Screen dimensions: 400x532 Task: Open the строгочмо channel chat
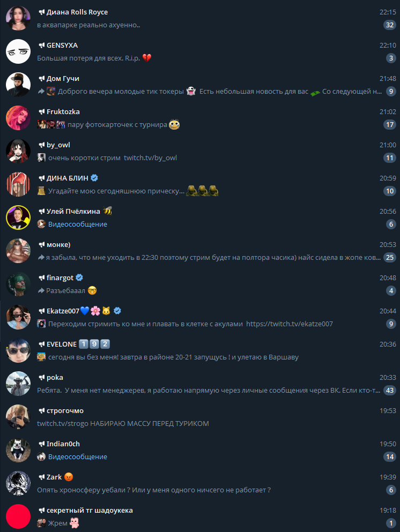tap(200, 417)
